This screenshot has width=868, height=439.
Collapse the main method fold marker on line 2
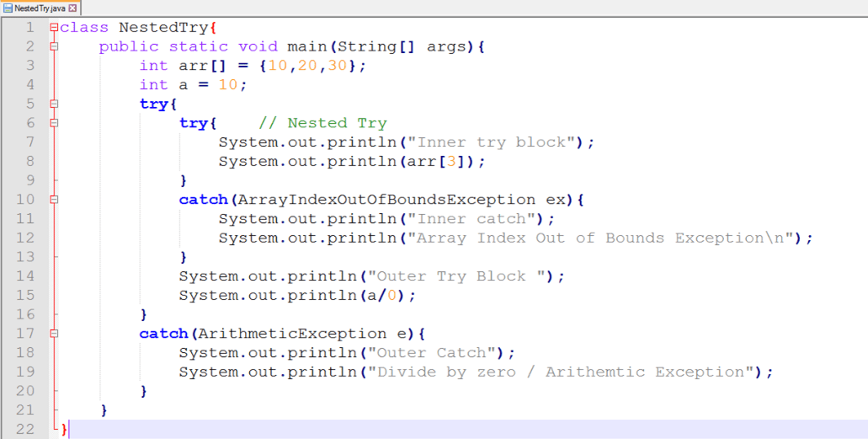pos(54,46)
